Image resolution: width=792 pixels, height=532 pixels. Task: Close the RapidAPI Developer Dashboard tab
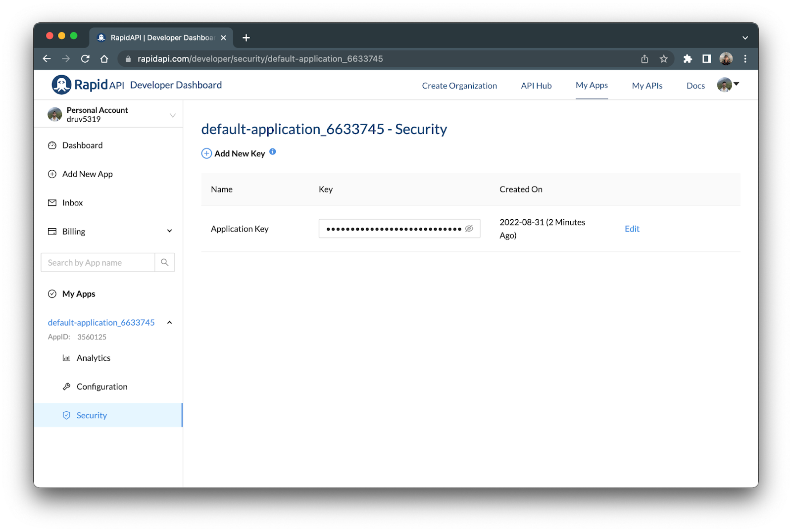point(223,38)
